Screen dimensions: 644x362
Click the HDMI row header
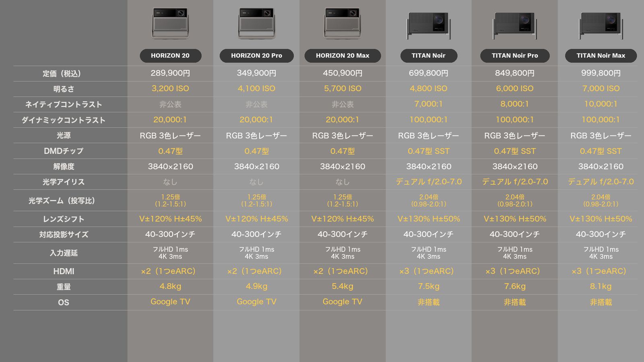64,271
